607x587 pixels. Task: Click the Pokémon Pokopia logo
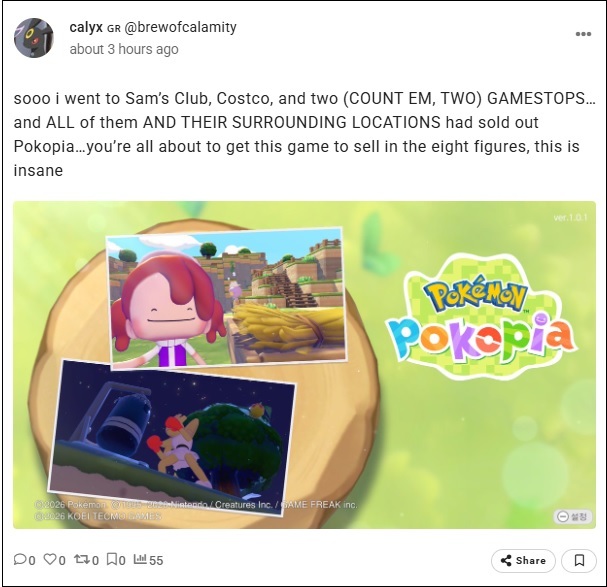pyautogui.click(x=480, y=318)
